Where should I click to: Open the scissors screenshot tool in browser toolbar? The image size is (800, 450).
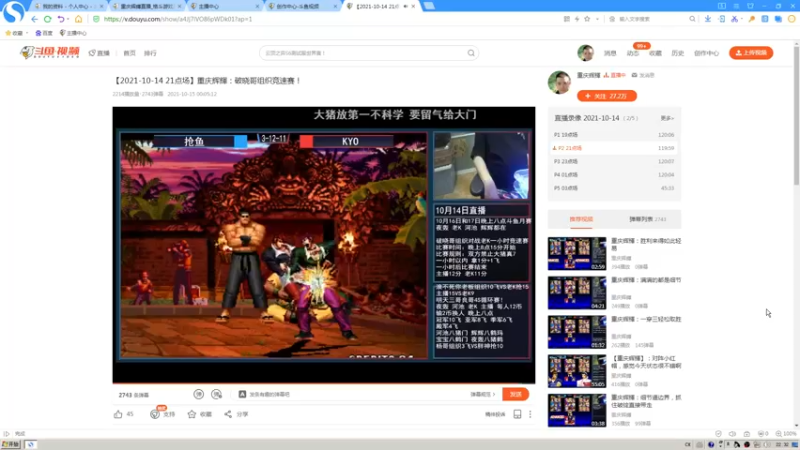[734, 19]
